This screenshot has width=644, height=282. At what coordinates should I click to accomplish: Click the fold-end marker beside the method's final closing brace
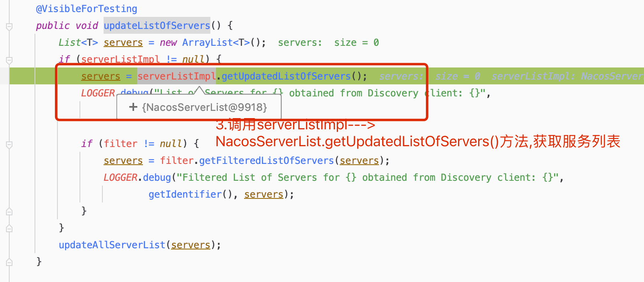click(x=9, y=262)
